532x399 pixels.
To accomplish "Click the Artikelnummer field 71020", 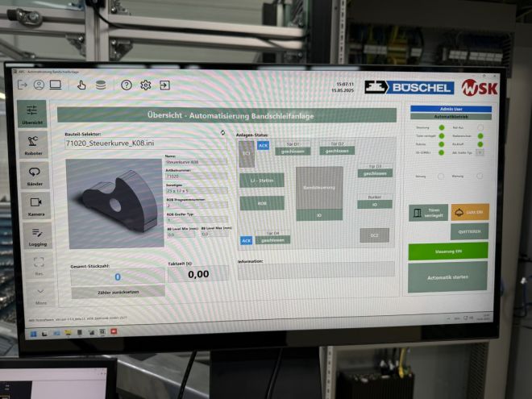I will click(x=196, y=177).
